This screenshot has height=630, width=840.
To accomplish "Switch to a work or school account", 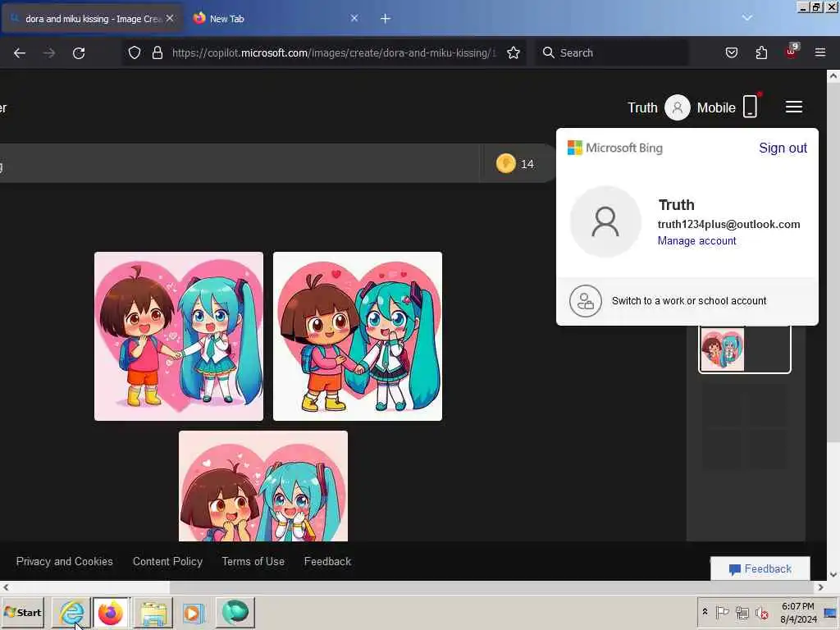I will (x=687, y=301).
